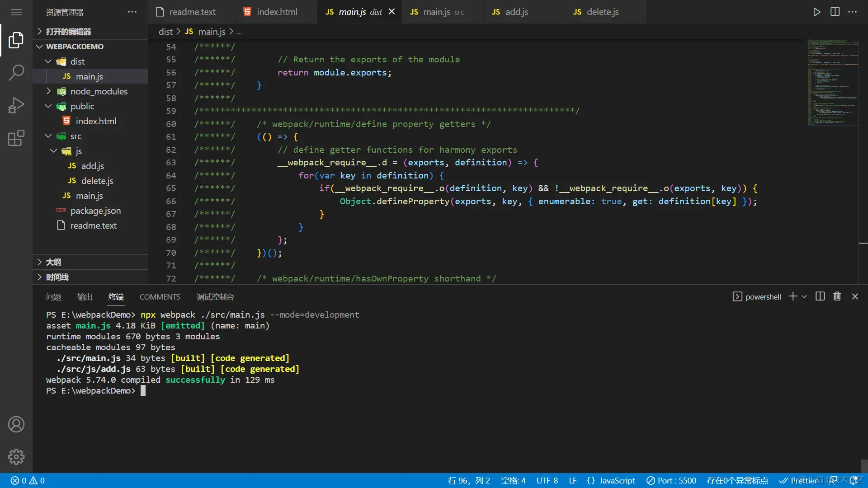
Task: Open the Extensions view
Action: (x=16, y=138)
